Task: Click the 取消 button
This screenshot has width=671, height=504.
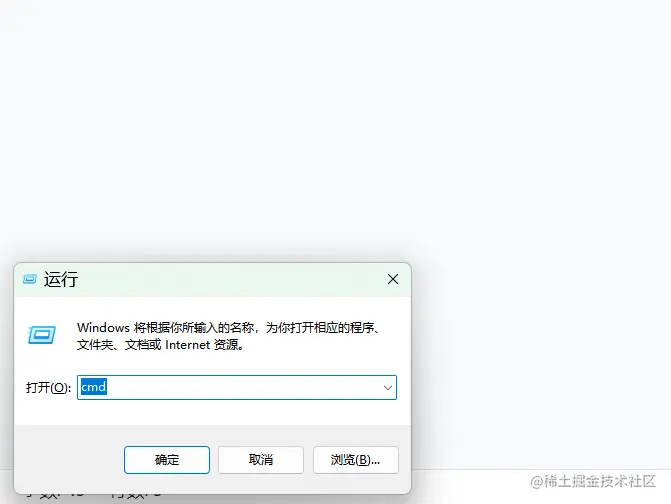Action: (261, 460)
